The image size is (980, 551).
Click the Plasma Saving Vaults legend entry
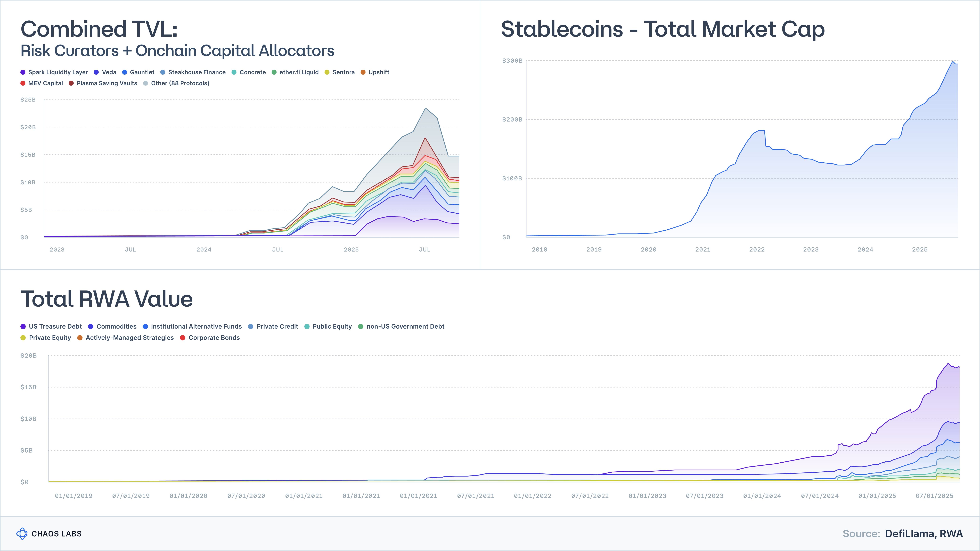pyautogui.click(x=71, y=83)
